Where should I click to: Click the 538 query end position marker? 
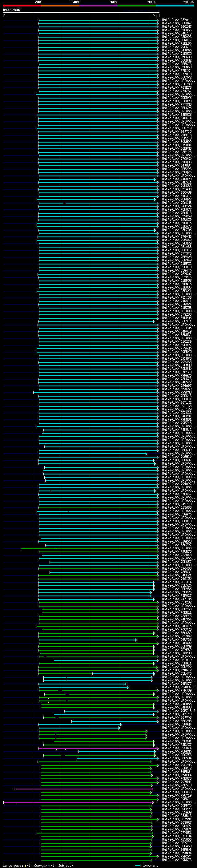[155, 15]
